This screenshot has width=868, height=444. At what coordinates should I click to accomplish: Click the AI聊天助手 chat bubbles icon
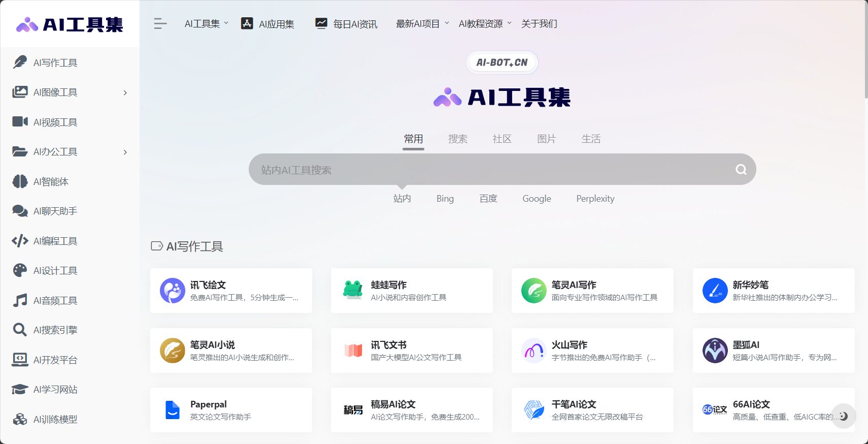click(x=20, y=211)
